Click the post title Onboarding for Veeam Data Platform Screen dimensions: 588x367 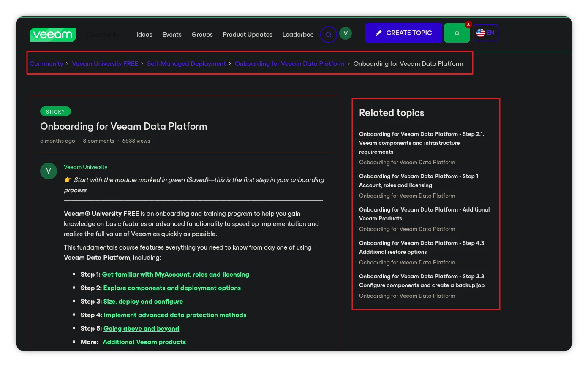pyautogui.click(x=124, y=126)
